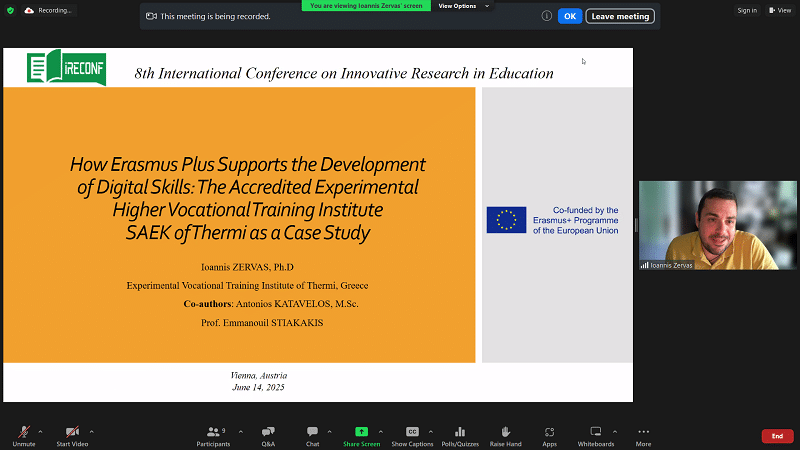
Task: Raise Hand in the meeting
Action: coord(507,433)
